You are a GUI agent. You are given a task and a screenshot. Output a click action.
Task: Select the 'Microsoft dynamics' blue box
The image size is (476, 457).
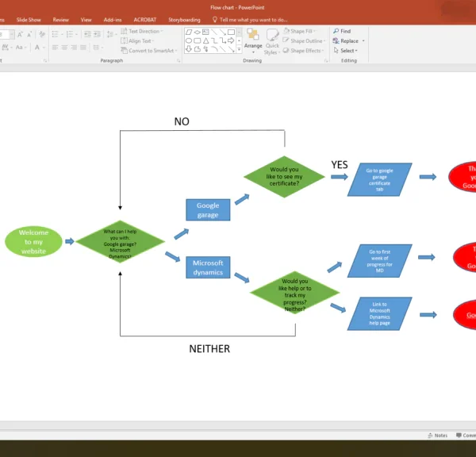click(x=208, y=267)
